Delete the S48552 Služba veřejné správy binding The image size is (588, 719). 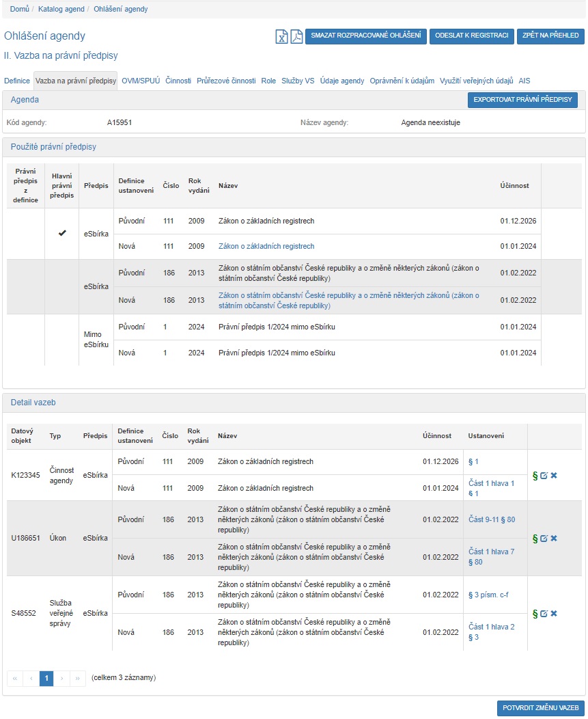click(x=554, y=613)
